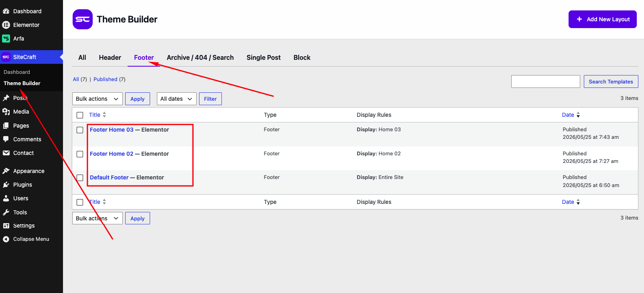Screen dimensions: 644x293
Task: Click the Settings sliders icon
Action: (6, 226)
